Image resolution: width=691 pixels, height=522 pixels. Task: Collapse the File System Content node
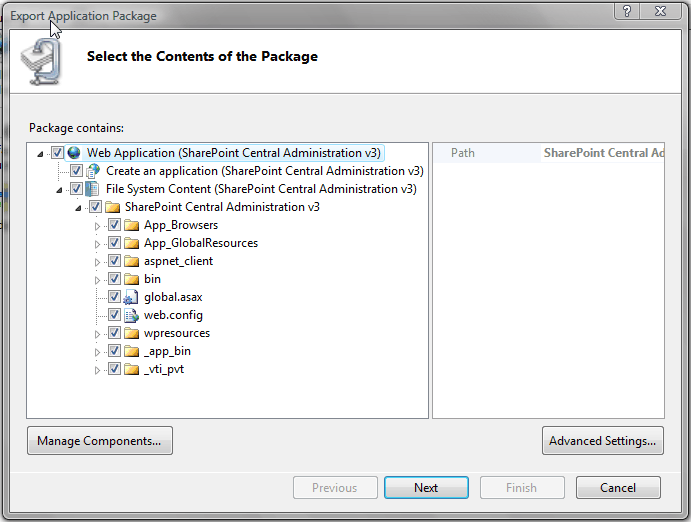click(x=59, y=190)
